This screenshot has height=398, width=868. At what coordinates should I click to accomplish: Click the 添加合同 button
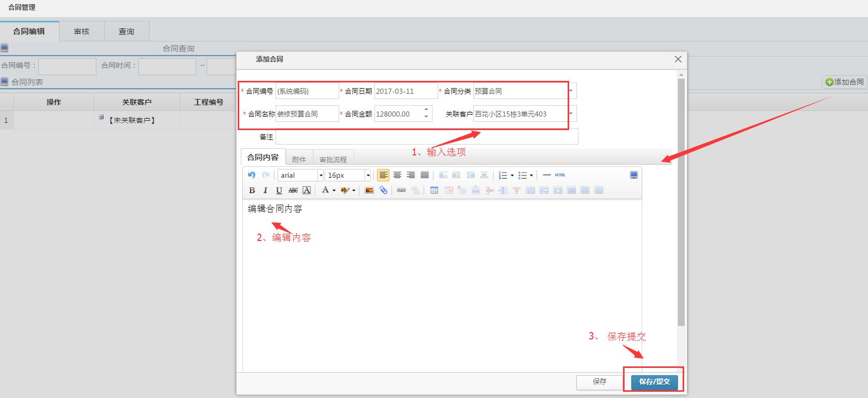click(844, 82)
